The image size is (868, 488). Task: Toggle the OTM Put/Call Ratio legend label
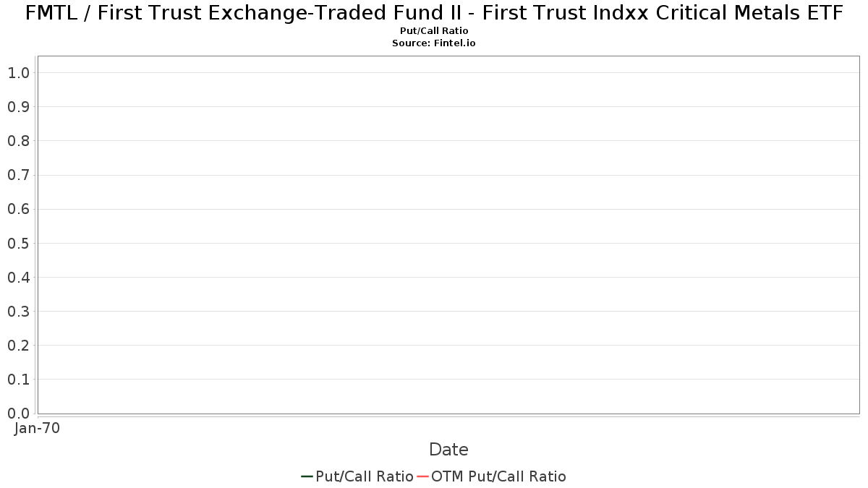[x=498, y=476]
